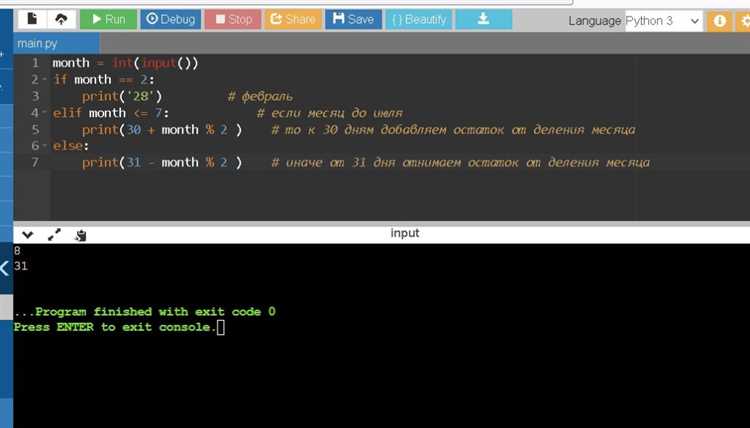Expand the console to full screen
The height and width of the screenshot is (428, 750).
tap(54, 235)
